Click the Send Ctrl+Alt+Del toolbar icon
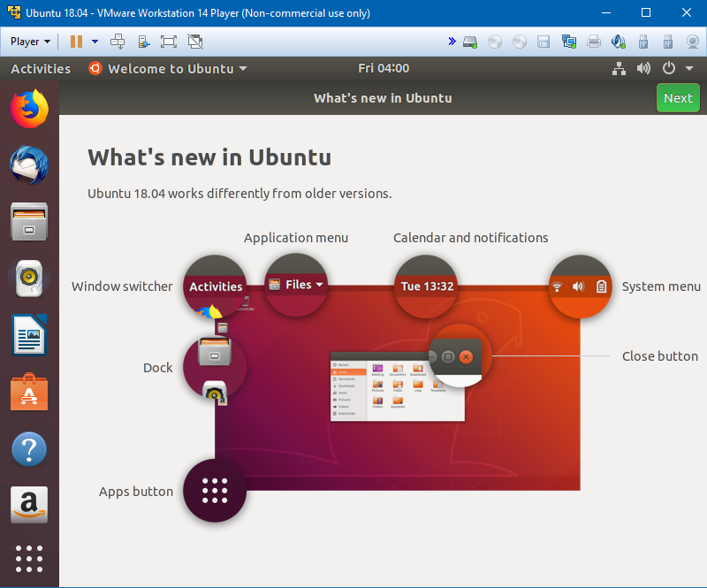 tap(118, 42)
